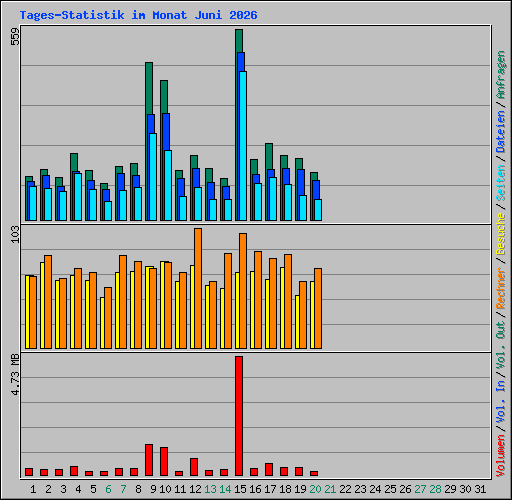Image resolution: width=512 pixels, height=500 pixels.
Task: Select day 31 label on the x-axis
Action: pyautogui.click(x=480, y=489)
